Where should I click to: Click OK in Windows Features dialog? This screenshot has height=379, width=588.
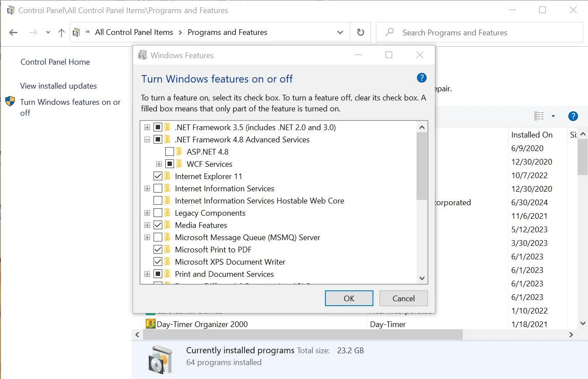(349, 298)
